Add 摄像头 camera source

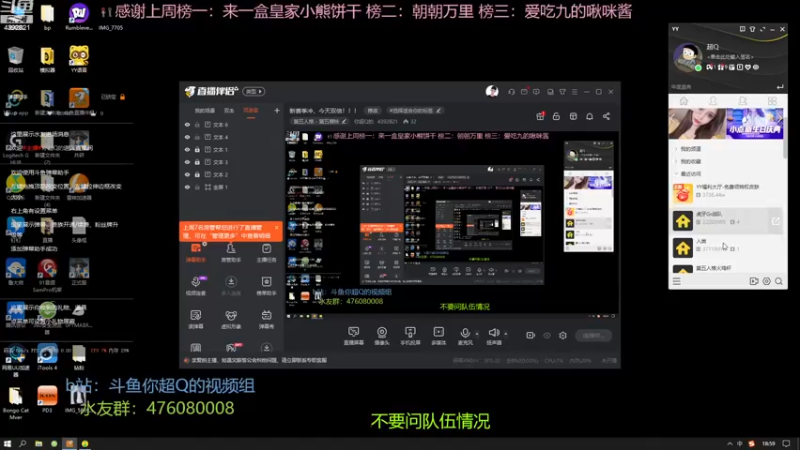(382, 336)
